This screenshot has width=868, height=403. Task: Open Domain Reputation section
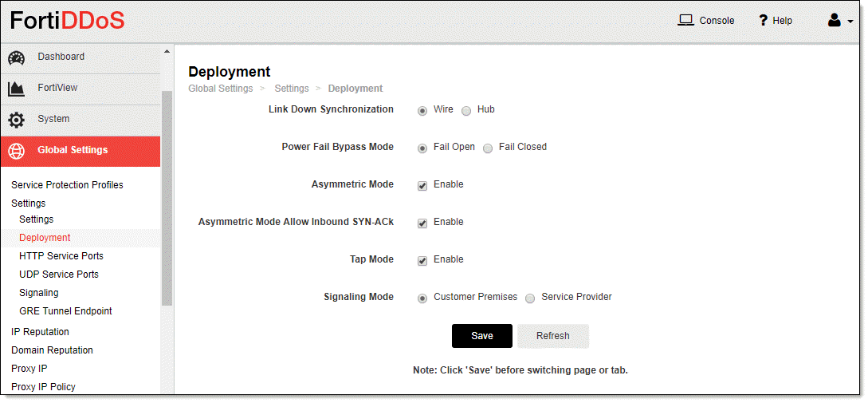[52, 350]
